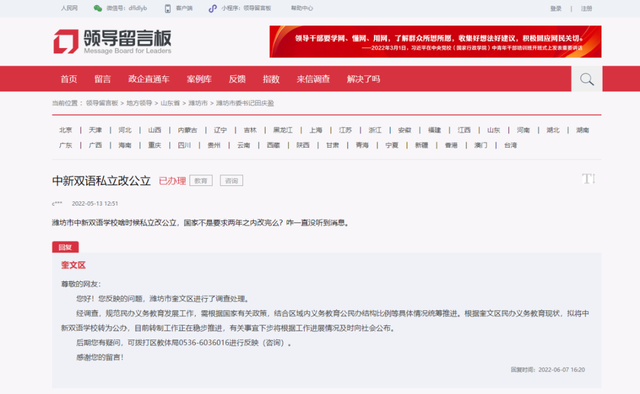The width and height of the screenshot is (640, 394).
Task: Open the search magnifier icon
Action: tap(587, 79)
